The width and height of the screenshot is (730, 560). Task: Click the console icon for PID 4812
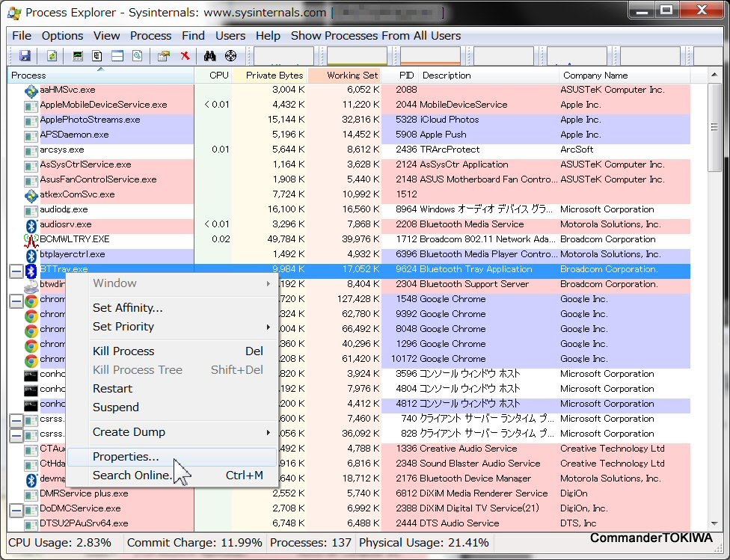coord(31,405)
